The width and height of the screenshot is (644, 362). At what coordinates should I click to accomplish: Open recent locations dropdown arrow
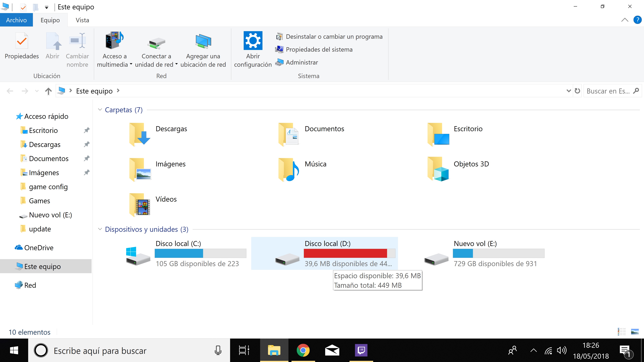(x=37, y=91)
